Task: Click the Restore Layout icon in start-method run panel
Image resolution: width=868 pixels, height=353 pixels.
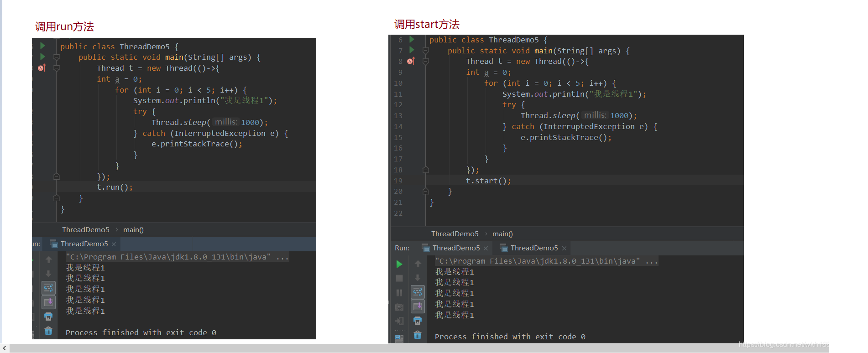Action: point(399,338)
